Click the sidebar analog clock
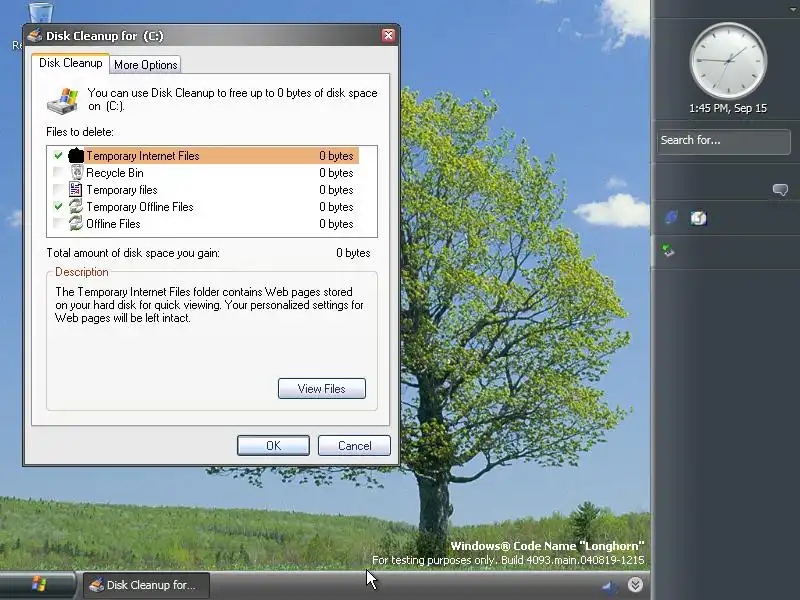Image resolution: width=800 pixels, height=600 pixels. tap(728, 61)
